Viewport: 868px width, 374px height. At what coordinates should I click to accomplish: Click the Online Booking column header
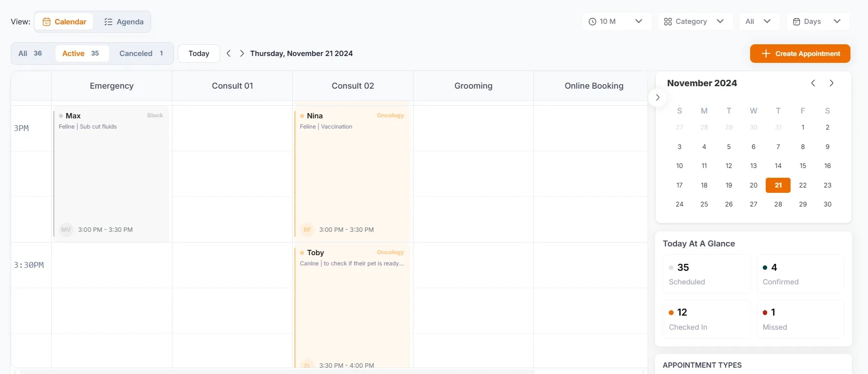point(594,86)
